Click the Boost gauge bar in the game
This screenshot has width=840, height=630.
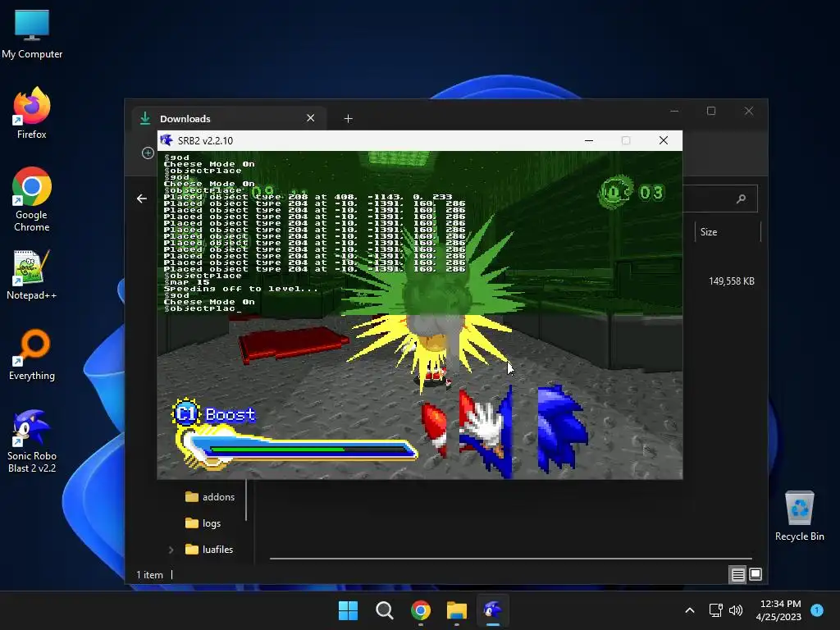coord(296,448)
